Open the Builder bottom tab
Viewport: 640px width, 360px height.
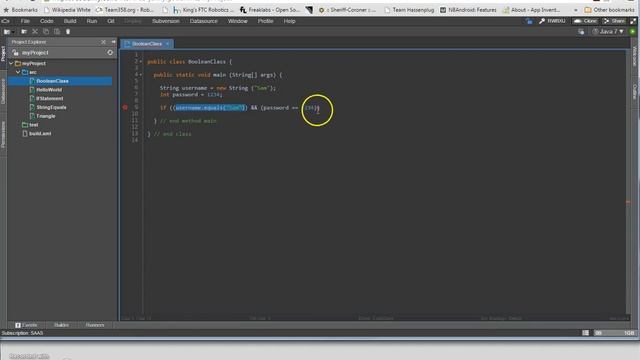coord(61,325)
